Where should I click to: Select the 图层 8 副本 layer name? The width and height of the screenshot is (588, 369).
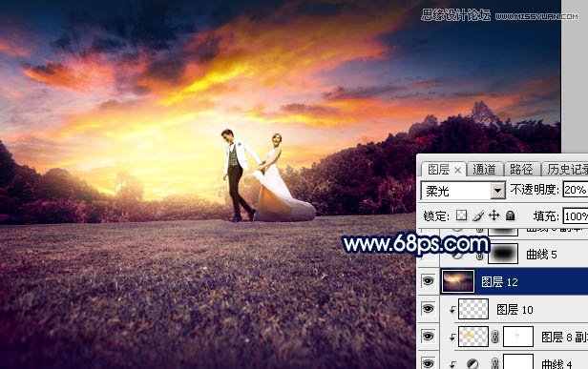[564, 338]
